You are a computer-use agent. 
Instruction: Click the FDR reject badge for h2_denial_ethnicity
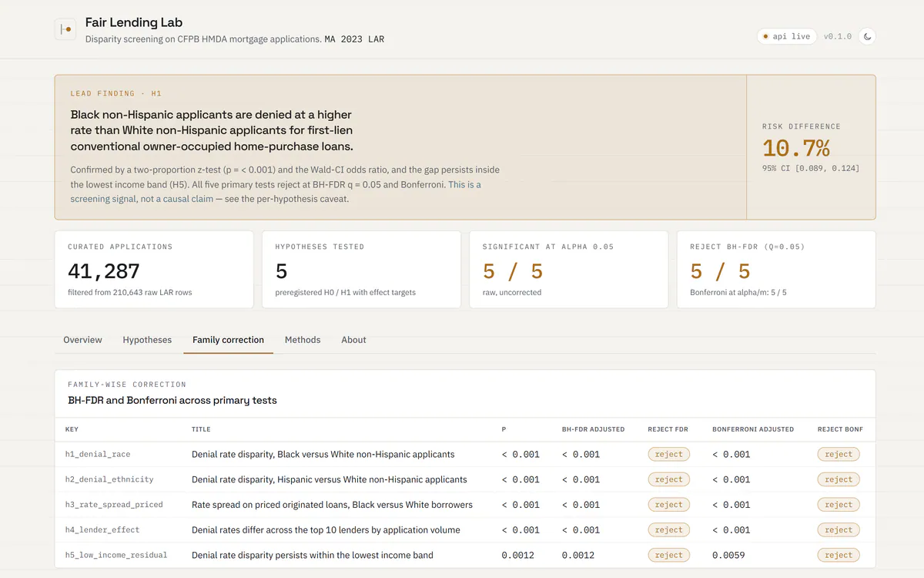point(668,479)
